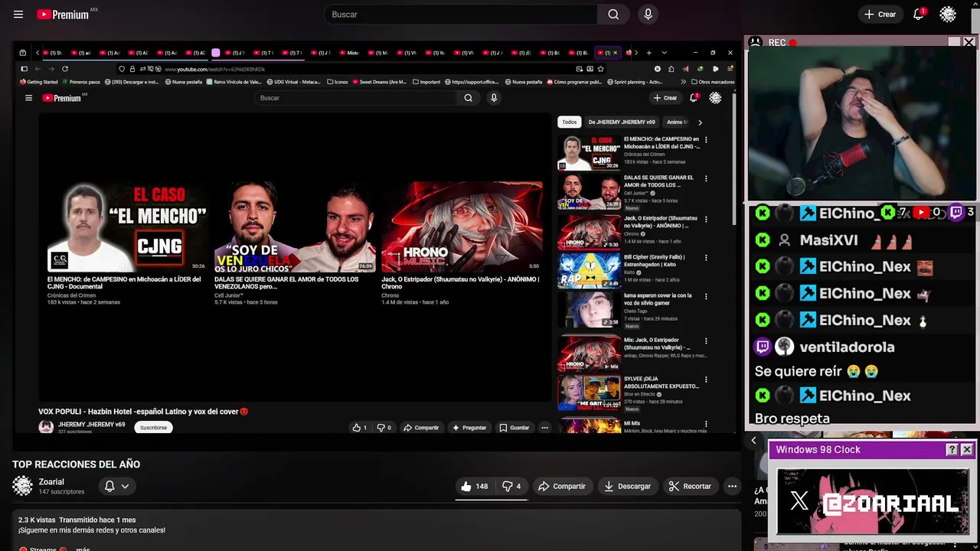Click bookmark star in browser address bar
980x551 pixels.
click(x=600, y=69)
